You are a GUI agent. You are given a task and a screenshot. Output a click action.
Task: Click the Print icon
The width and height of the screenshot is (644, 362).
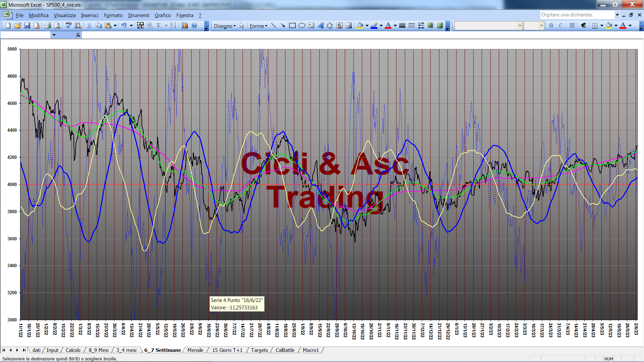[48, 25]
